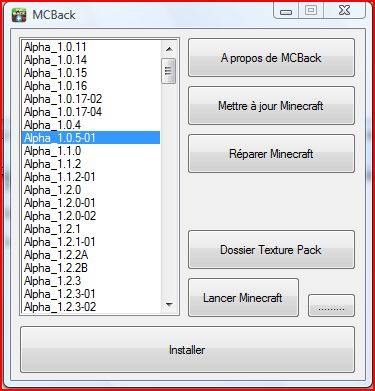Viewport: 375px width, 391px height.
Task: Select Alpha_1.0.17-04 in the list
Action: click(x=91, y=112)
